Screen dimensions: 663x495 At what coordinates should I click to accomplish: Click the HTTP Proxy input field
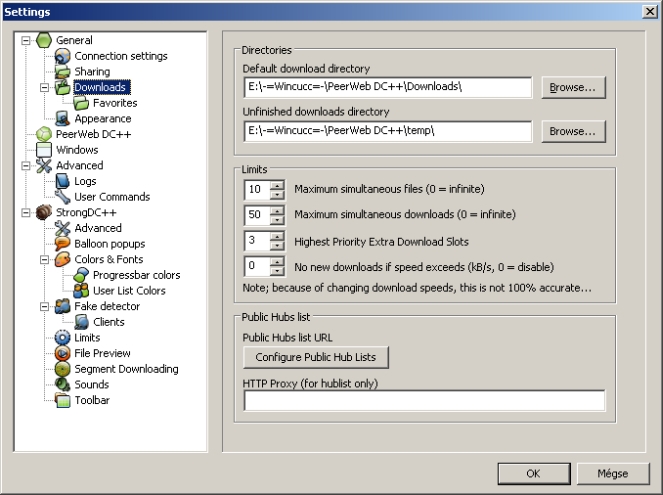[x=424, y=401]
